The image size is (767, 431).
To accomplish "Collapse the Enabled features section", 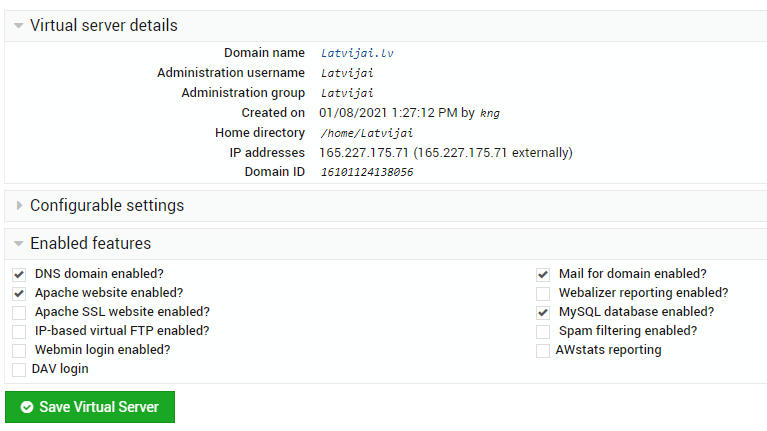I will point(19,244).
